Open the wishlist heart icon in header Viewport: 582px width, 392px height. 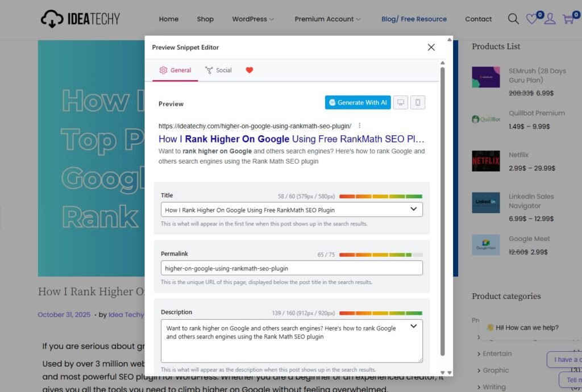pyautogui.click(x=531, y=19)
